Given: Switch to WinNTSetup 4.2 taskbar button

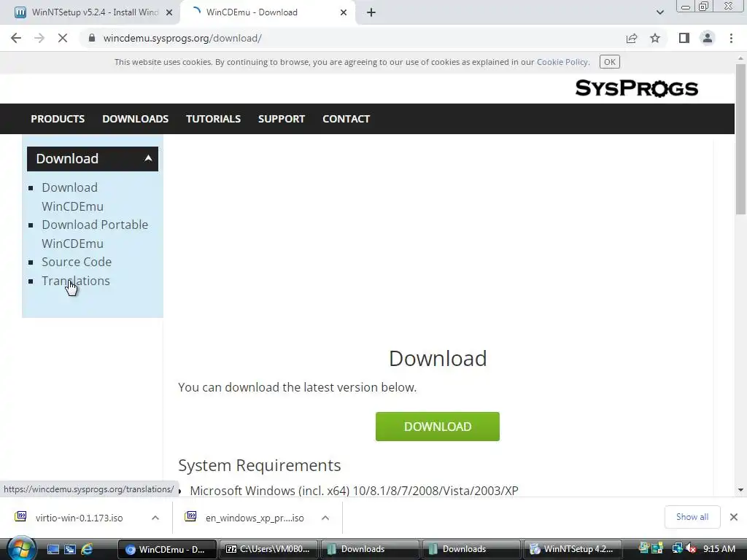Looking at the screenshot, I should tap(573, 549).
